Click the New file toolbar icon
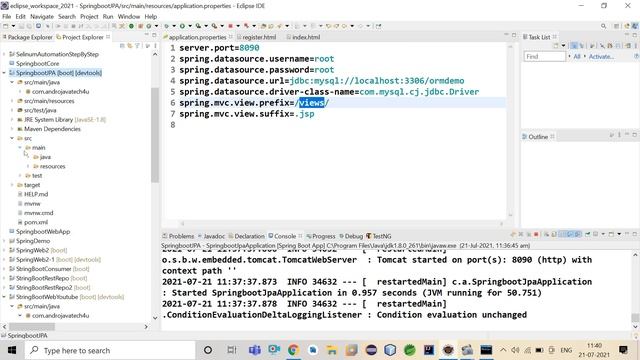The image size is (640, 360). click(x=6, y=26)
